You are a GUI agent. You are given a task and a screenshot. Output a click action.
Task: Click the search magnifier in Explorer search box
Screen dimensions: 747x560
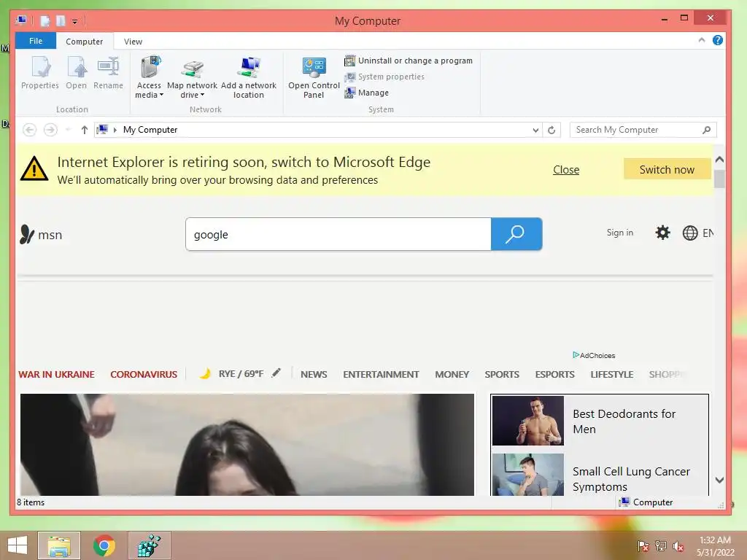(x=706, y=130)
